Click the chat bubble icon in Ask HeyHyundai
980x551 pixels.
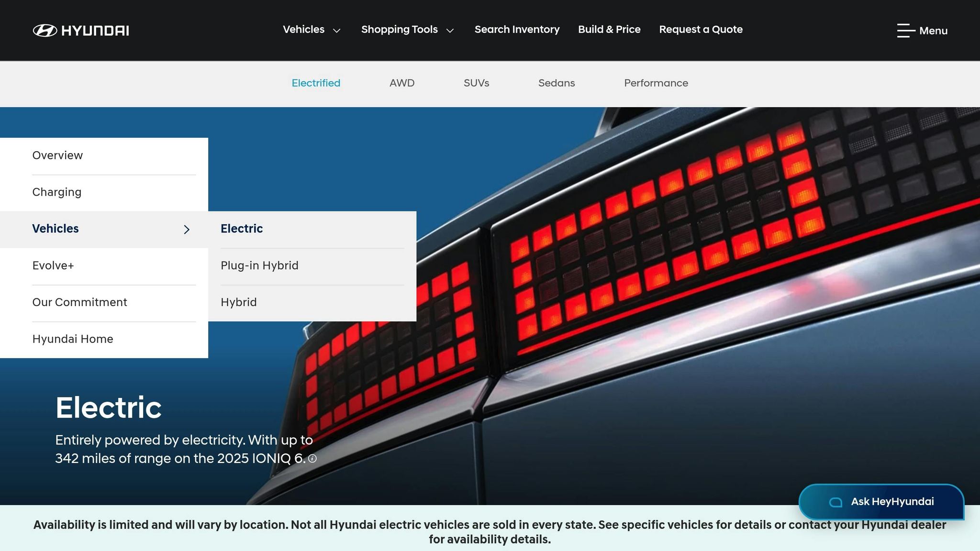[x=835, y=502]
